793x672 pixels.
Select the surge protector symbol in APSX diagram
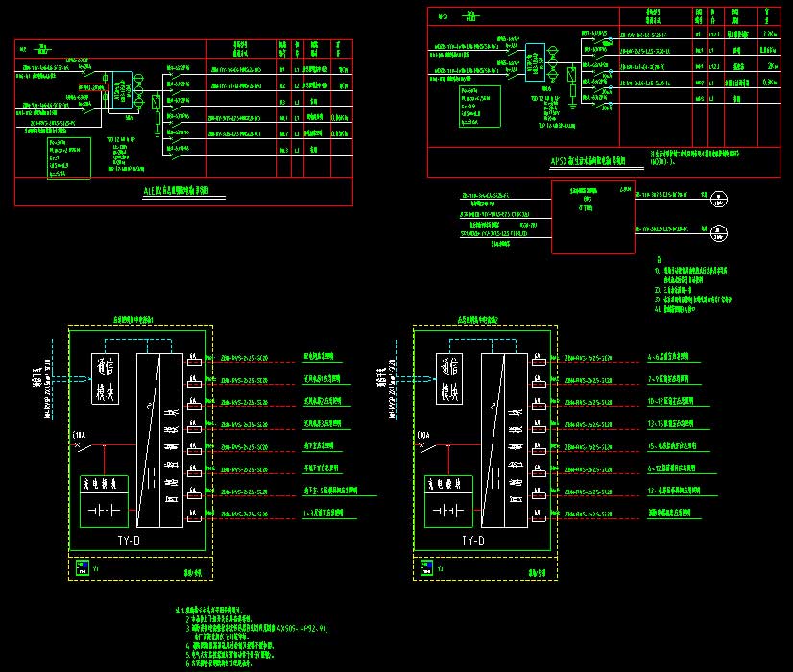[x=571, y=75]
